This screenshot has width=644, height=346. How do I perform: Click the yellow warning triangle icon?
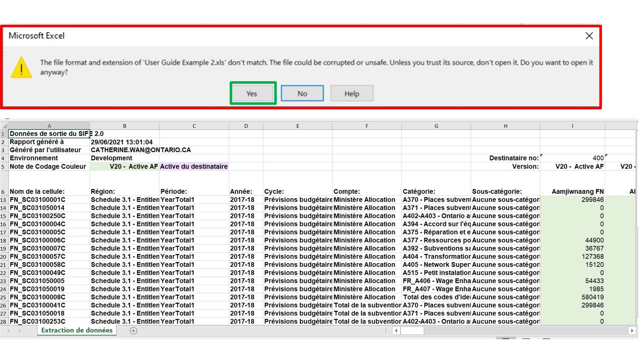pyautogui.click(x=21, y=67)
